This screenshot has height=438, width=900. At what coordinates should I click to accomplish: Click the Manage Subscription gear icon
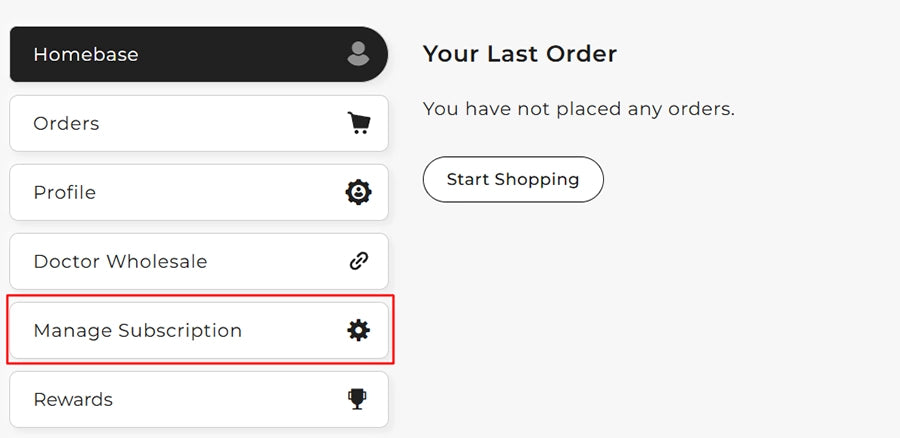coord(358,330)
